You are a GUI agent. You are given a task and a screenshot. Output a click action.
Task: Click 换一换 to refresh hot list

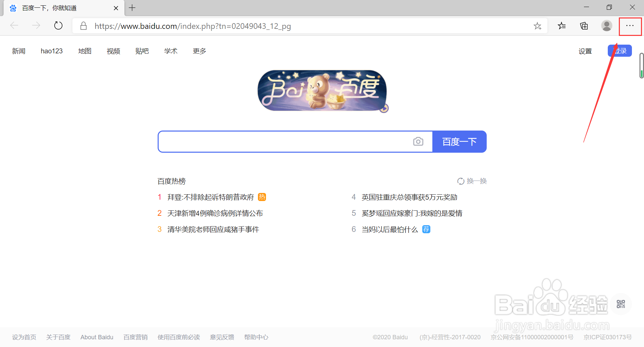pyautogui.click(x=477, y=181)
